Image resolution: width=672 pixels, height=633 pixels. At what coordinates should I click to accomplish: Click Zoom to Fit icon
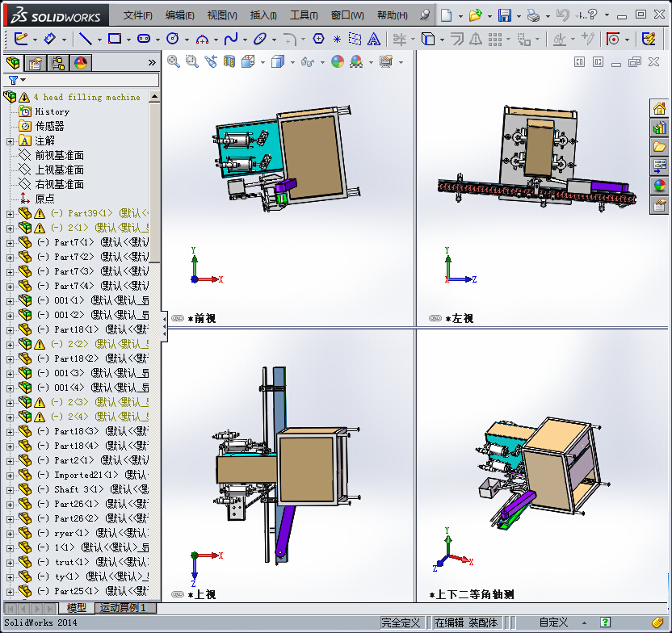[x=173, y=61]
